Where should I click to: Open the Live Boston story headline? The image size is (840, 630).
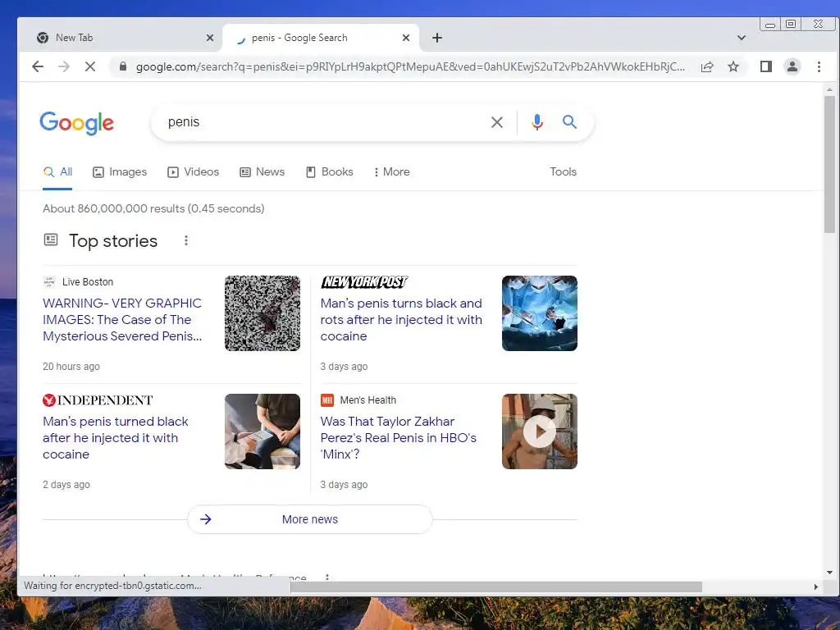click(x=122, y=320)
